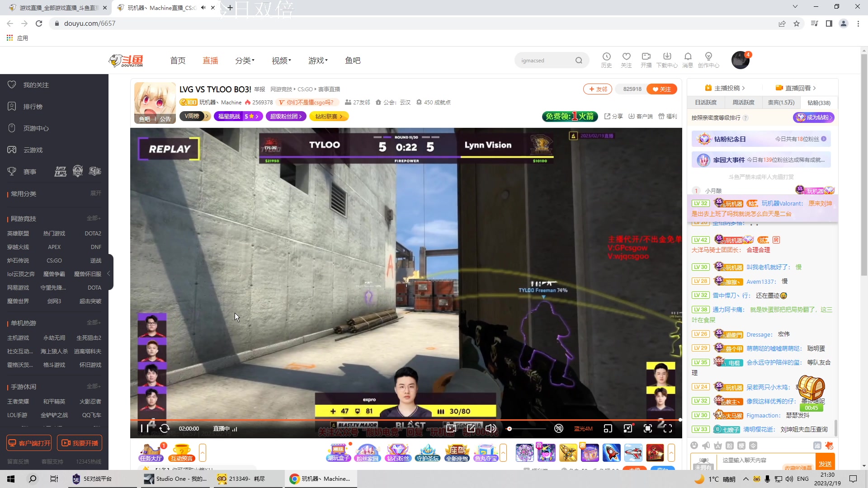Go to 首页 in navigation

[178, 61]
